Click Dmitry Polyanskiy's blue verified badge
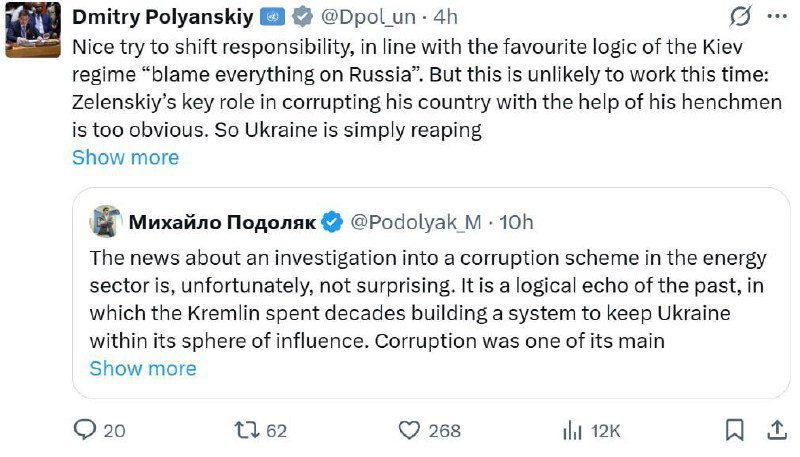This screenshot has width=800, height=457. point(299,17)
